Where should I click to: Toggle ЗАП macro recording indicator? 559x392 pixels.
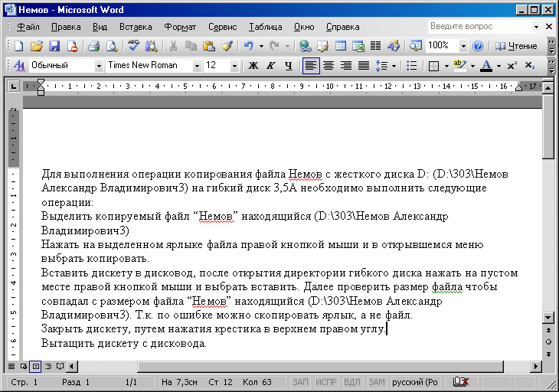(300, 382)
